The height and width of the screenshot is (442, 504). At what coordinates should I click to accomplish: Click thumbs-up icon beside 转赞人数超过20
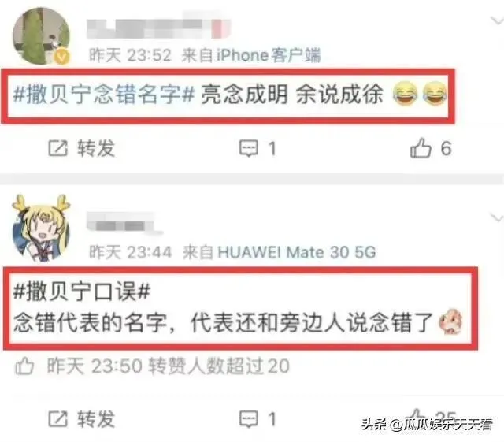pos(24,366)
